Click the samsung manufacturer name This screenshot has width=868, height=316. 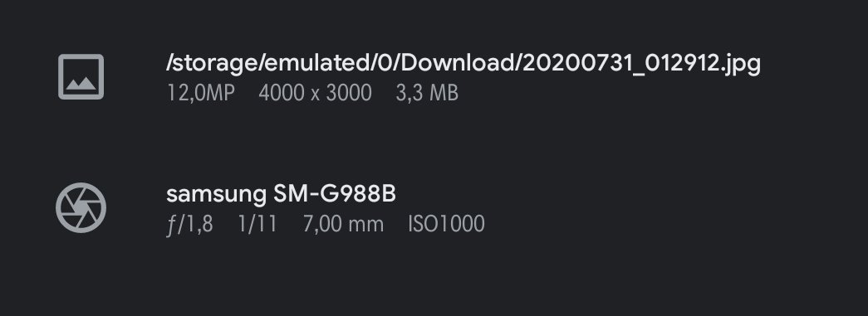[x=217, y=195]
